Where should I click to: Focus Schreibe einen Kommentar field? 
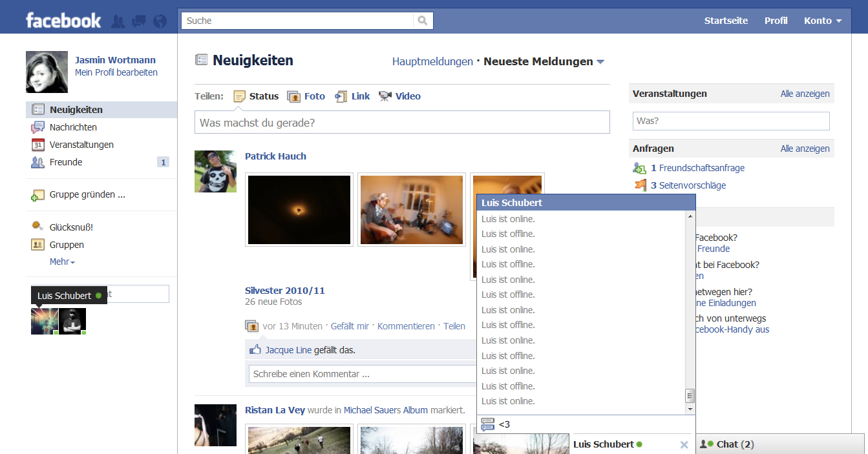pos(362,374)
